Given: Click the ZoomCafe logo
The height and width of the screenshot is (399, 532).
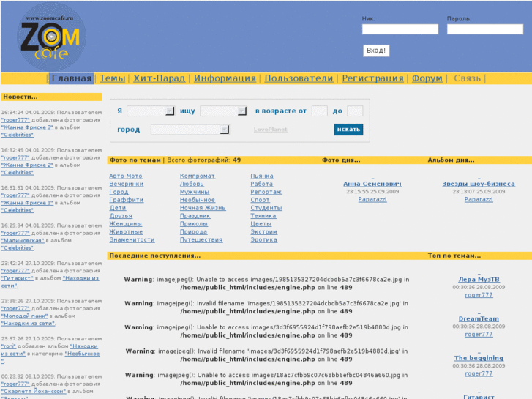Looking at the screenshot, I should click(51, 37).
